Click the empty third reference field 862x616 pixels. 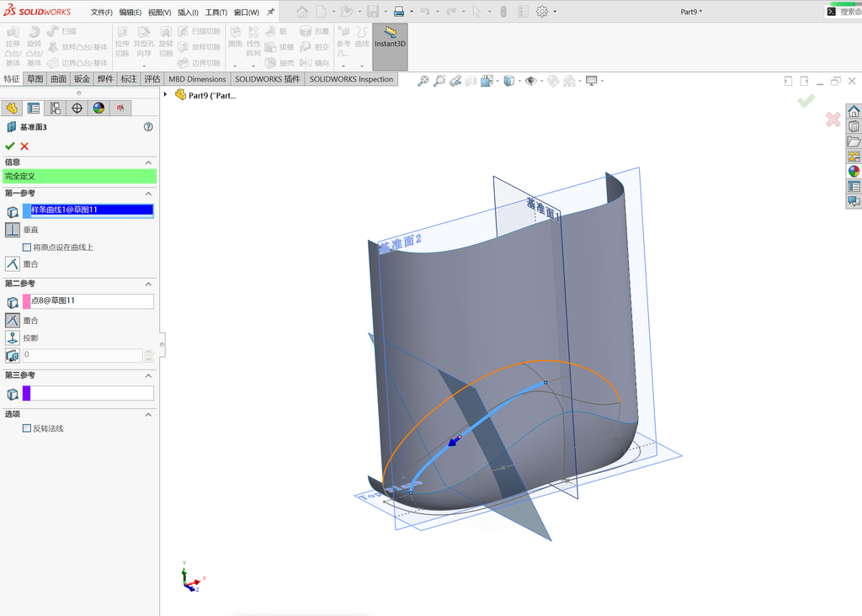point(88,393)
